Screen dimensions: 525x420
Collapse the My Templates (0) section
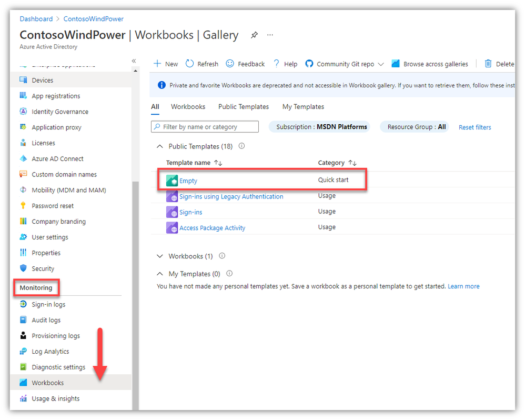[x=160, y=274]
